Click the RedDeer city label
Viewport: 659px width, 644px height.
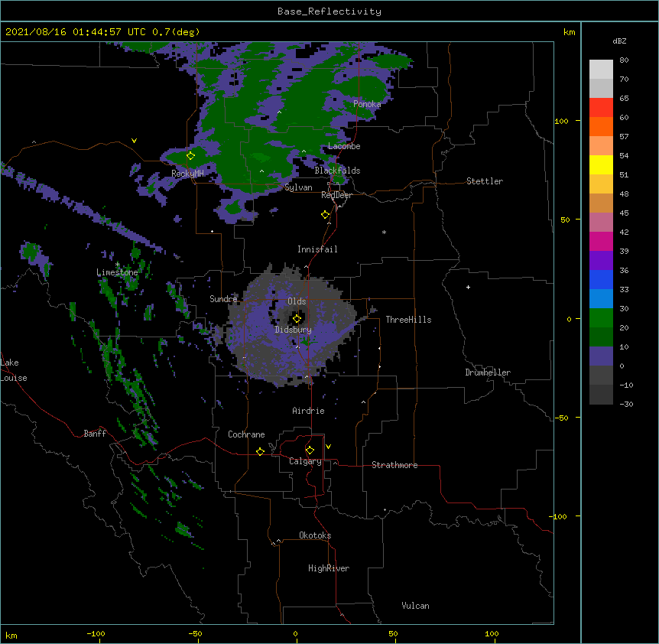[x=336, y=195]
